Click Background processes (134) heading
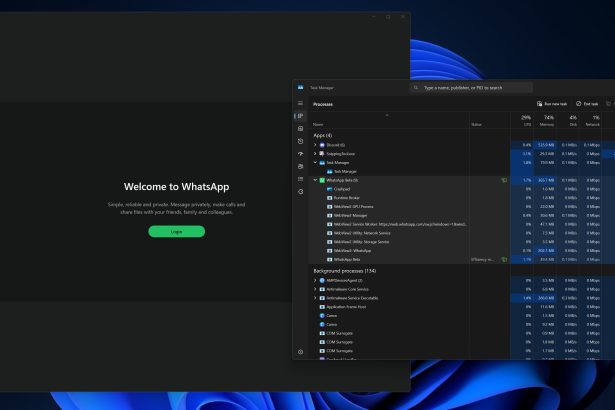This screenshot has height=410, width=615. point(345,271)
